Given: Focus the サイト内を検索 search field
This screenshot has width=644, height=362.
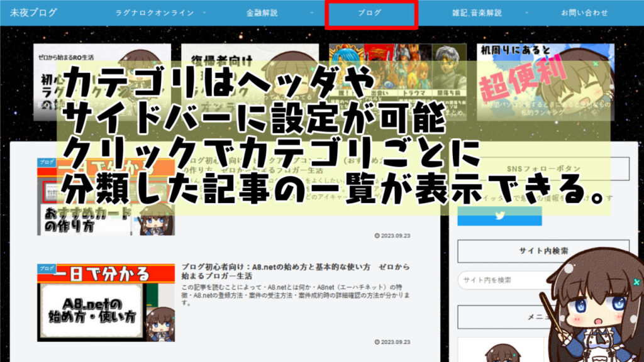Looking at the screenshot, I should [505, 280].
